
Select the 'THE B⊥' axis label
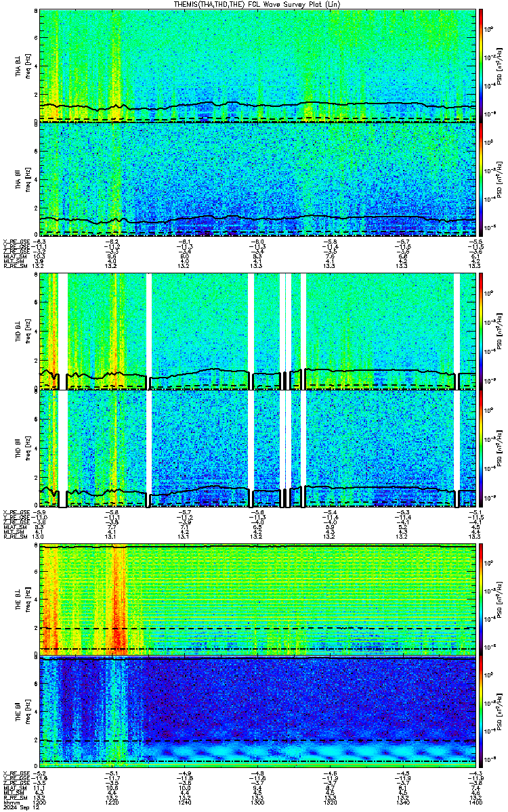tap(20, 600)
